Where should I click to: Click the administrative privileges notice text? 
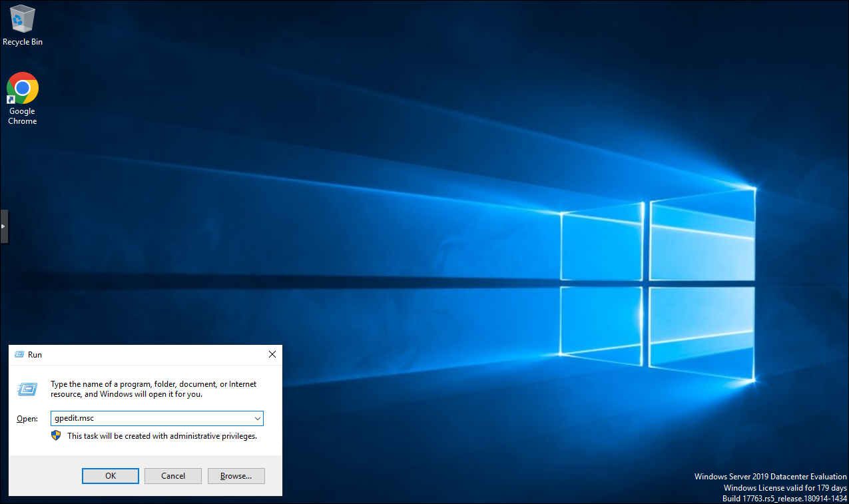click(x=162, y=436)
